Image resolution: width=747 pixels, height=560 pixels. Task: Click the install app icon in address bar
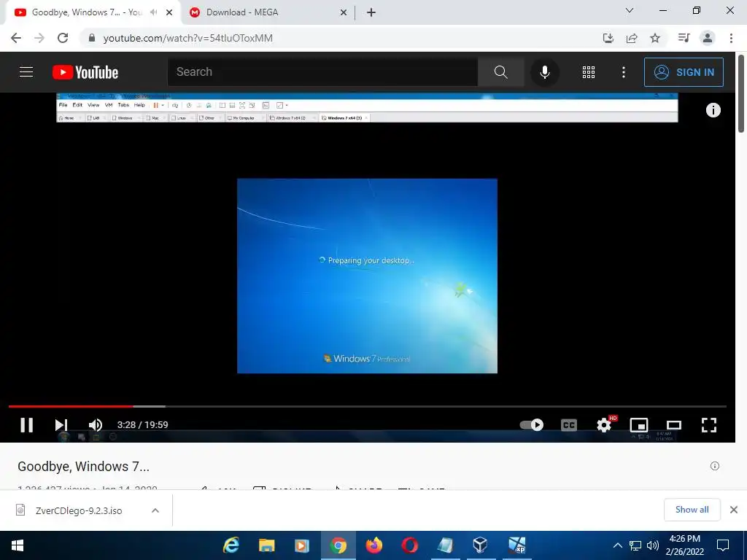[608, 38]
